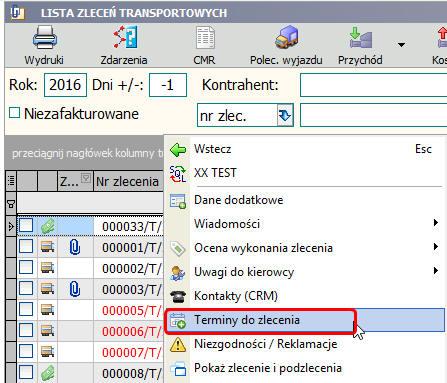Screen dimensions: 447x383
Task: Click truck icon on row 000005/T/
Action: point(48,310)
